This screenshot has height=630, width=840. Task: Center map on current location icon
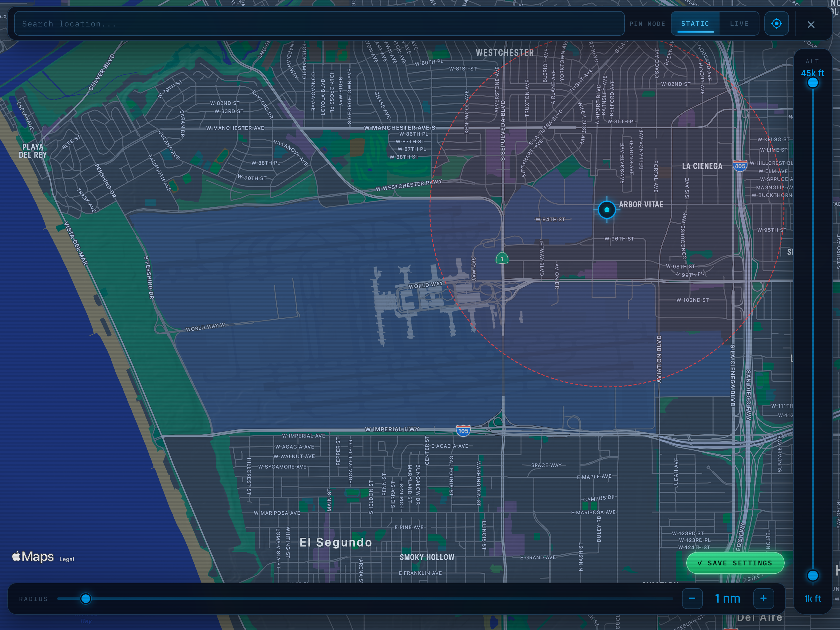click(x=777, y=24)
